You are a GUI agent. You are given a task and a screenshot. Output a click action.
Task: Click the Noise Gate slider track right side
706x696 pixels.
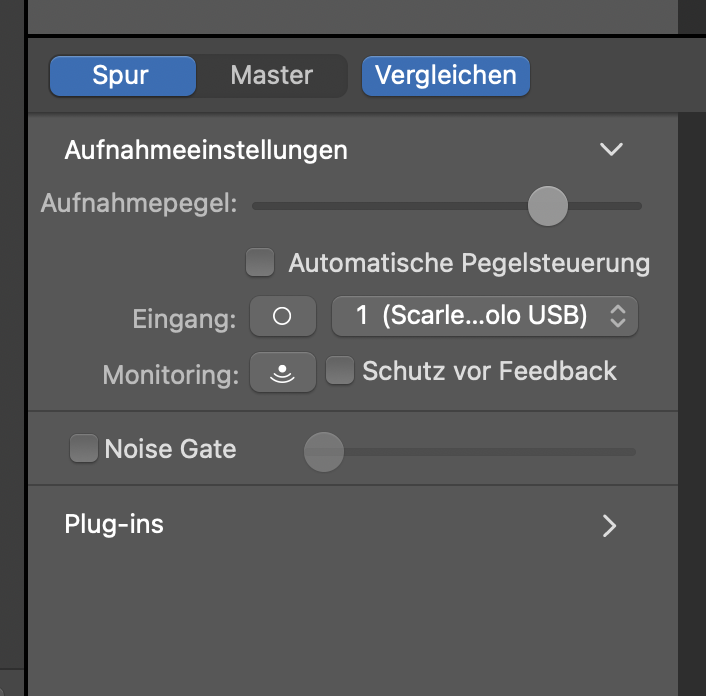click(490, 452)
